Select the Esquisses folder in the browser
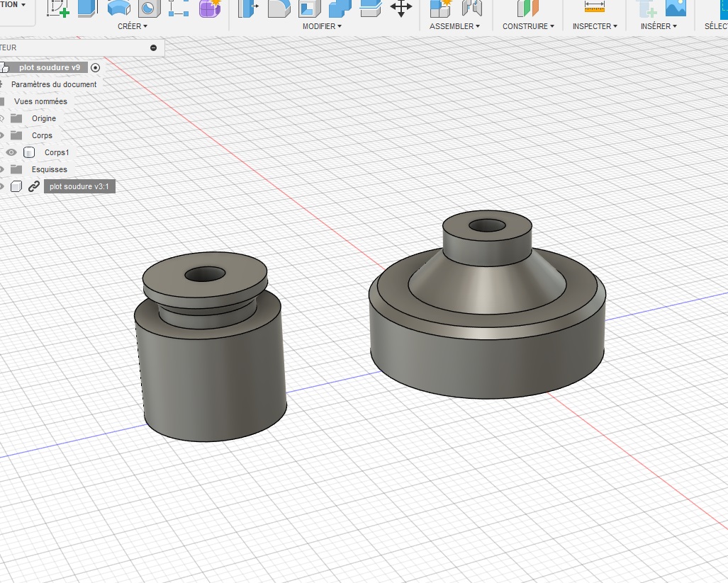The image size is (728, 583). [49, 169]
